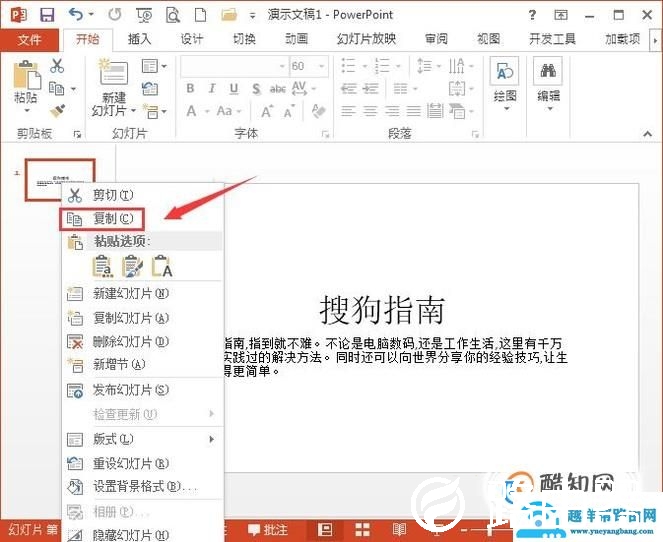This screenshot has height=542, width=663.
Task: Open the Font Color dropdown arrow
Action: [x=208, y=112]
